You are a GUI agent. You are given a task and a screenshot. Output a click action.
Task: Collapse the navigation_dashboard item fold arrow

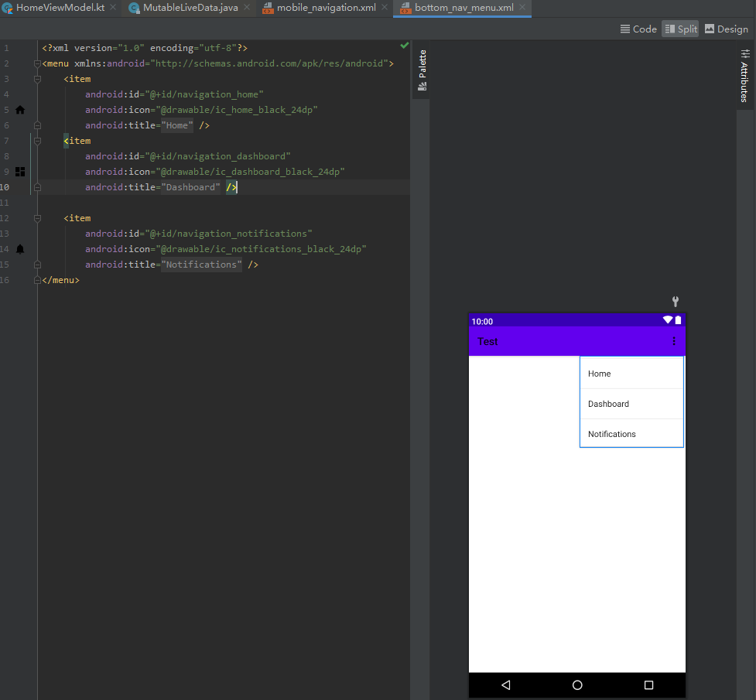click(x=37, y=140)
